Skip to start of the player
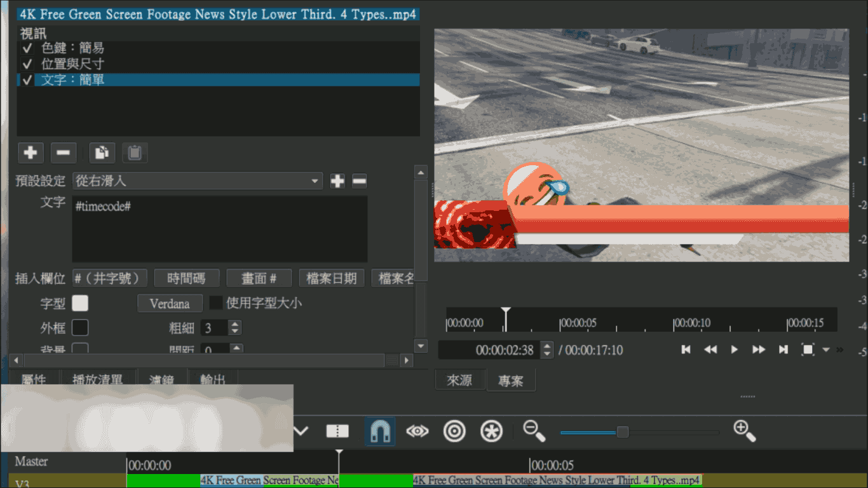This screenshot has width=868, height=488. pos(686,349)
